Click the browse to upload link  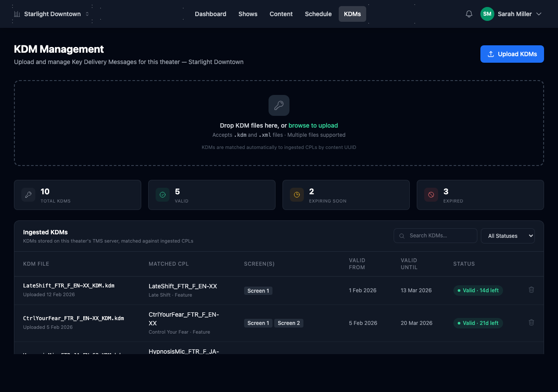pos(313,125)
